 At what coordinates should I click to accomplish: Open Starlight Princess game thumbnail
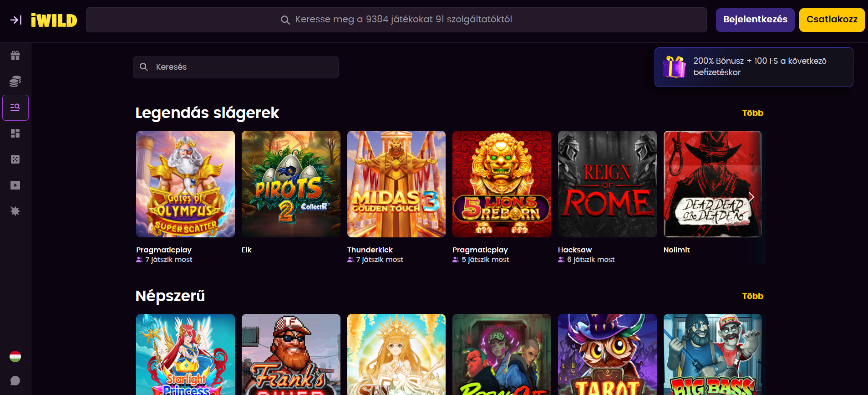[x=186, y=354]
